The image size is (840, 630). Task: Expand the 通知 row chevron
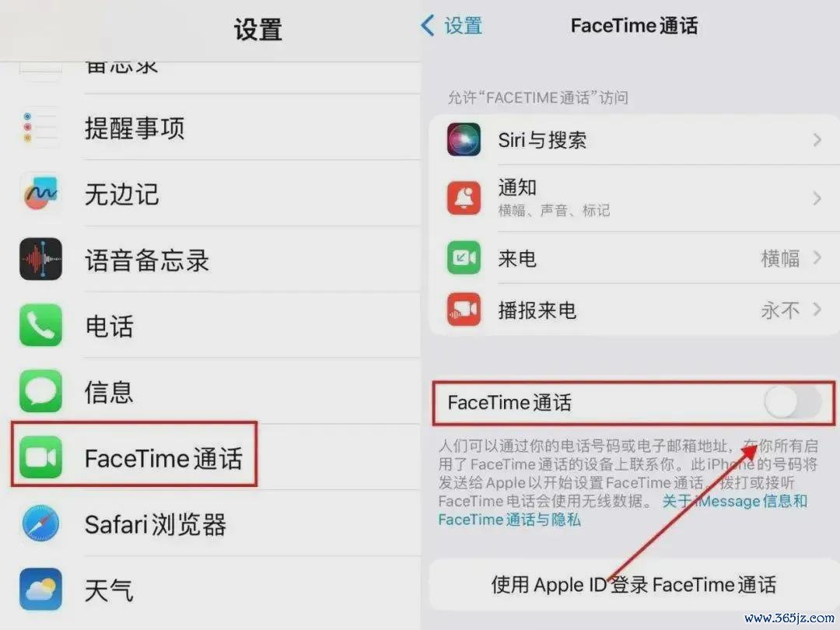pyautogui.click(x=817, y=198)
